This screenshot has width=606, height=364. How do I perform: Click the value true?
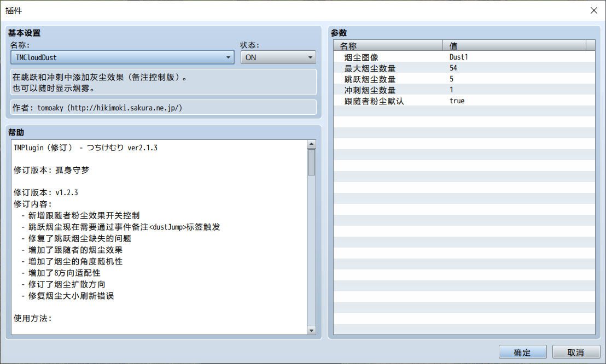tap(457, 101)
